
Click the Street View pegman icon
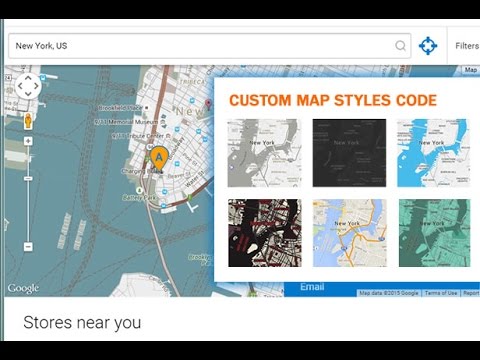tap(28, 121)
